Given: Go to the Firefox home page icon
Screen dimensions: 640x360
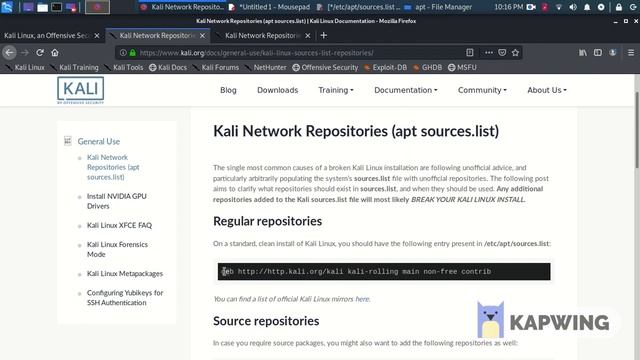Looking at the screenshot, I should (55, 53).
